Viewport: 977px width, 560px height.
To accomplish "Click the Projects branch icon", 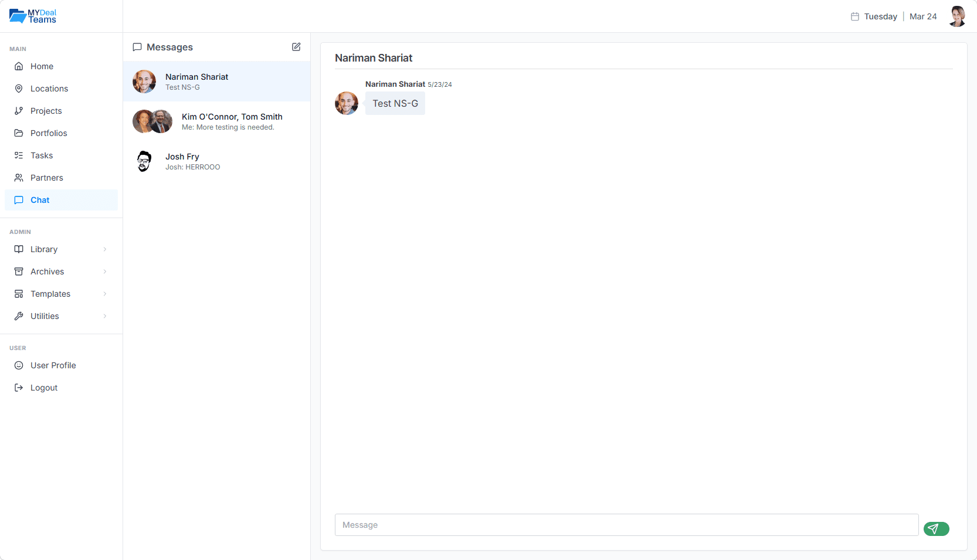I will [x=19, y=111].
